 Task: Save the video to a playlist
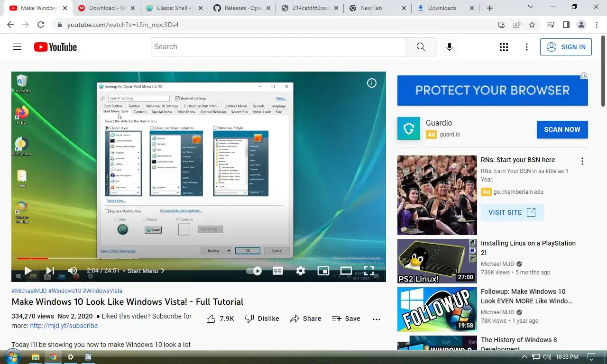tap(346, 318)
